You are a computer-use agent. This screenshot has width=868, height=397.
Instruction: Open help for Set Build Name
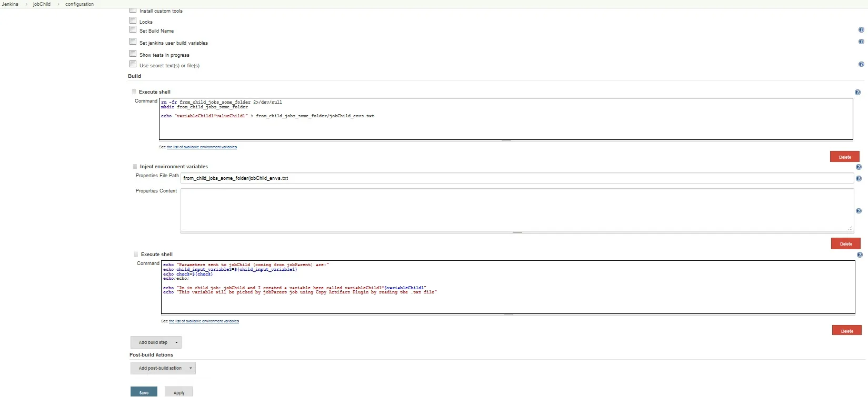(861, 30)
